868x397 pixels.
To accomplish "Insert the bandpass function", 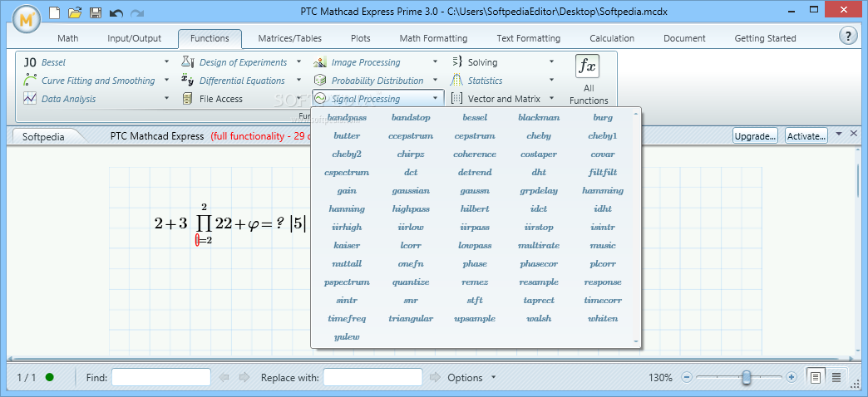I will pos(347,118).
